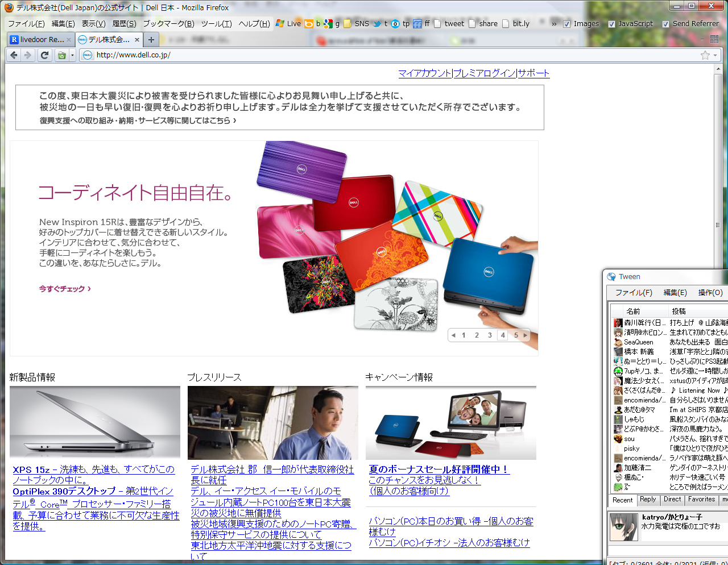Open the 編集(E) menu in Firefox
Viewport: 728px width, 565px height.
63,24
